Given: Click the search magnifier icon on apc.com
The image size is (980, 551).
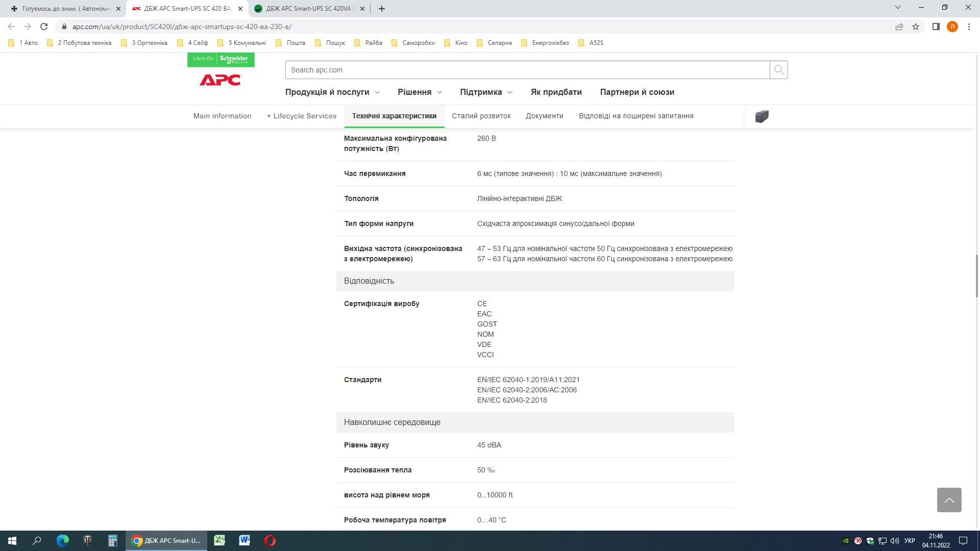Looking at the screenshot, I should pyautogui.click(x=778, y=70).
